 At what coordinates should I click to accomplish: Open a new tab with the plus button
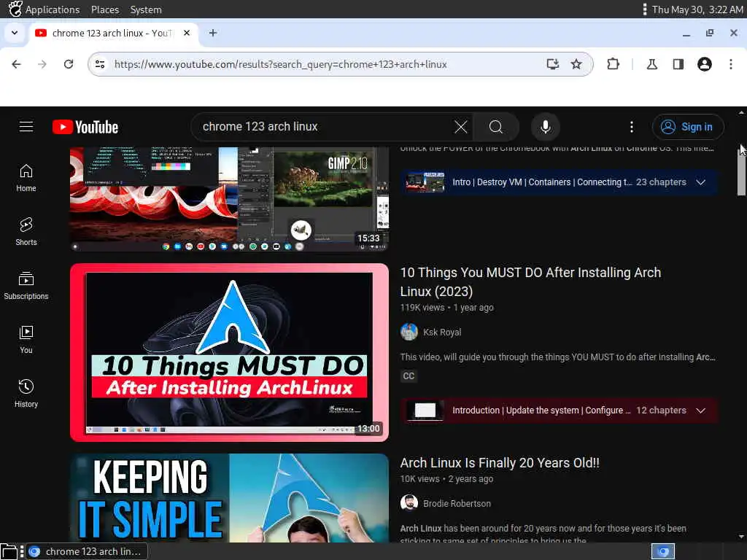[x=213, y=33]
